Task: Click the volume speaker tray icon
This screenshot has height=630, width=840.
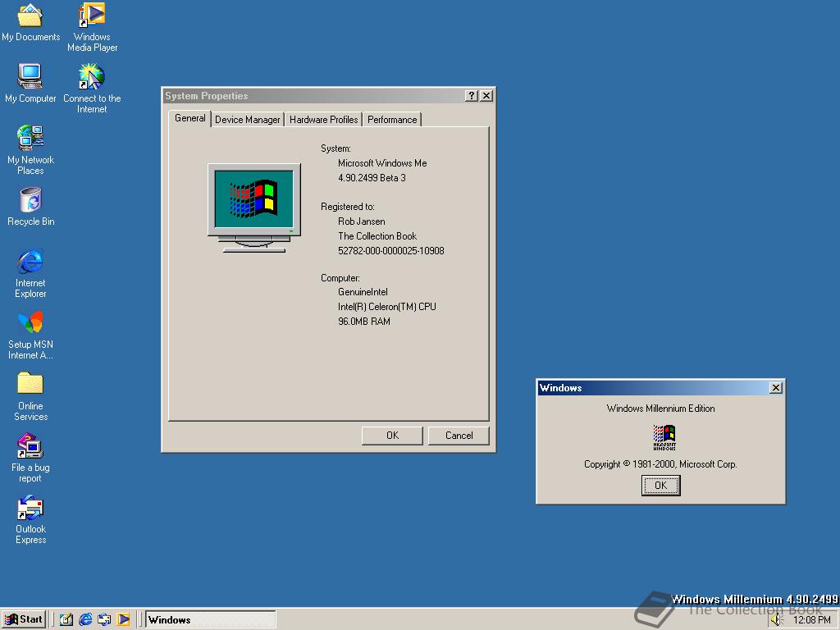Action: [x=776, y=620]
